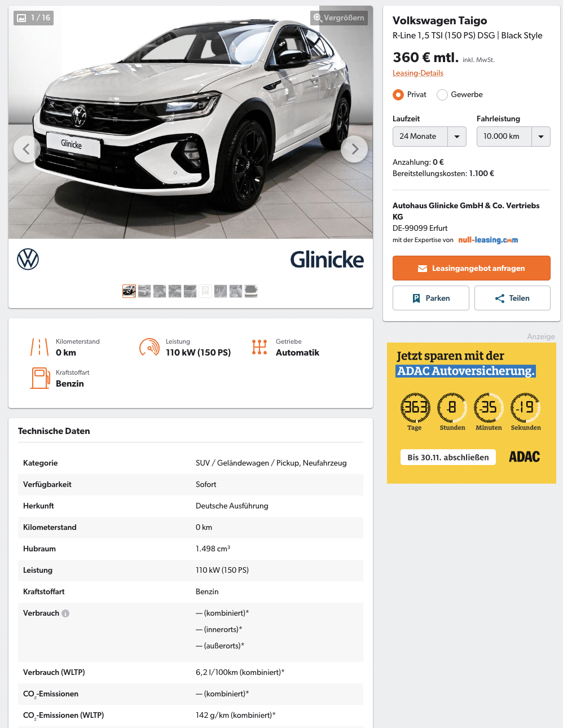Select the Privat radio option
Viewport: 563px width, 728px height.
pyautogui.click(x=398, y=95)
